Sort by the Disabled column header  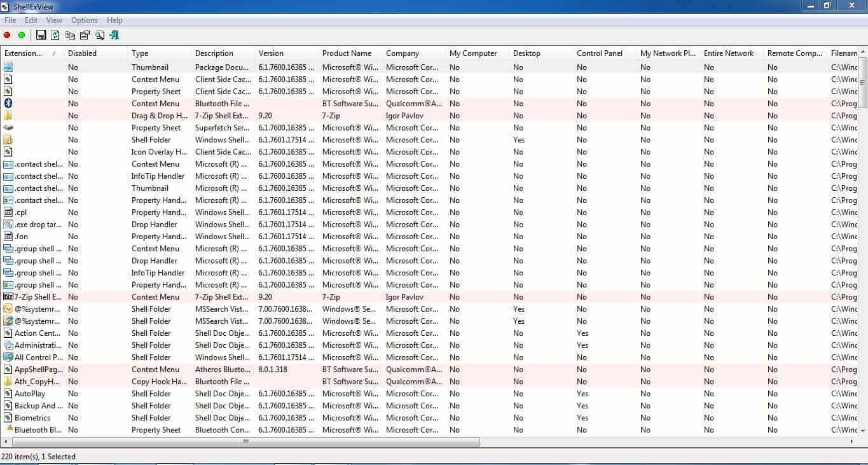pyautogui.click(x=95, y=53)
